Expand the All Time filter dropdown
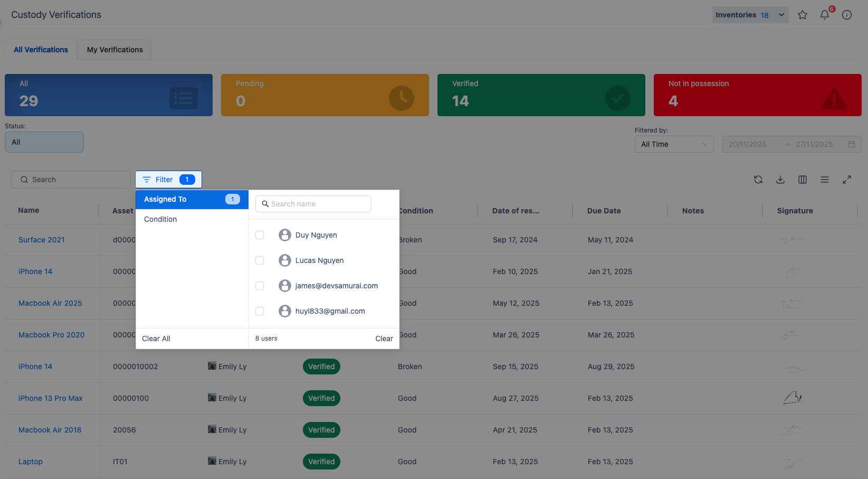 (674, 144)
